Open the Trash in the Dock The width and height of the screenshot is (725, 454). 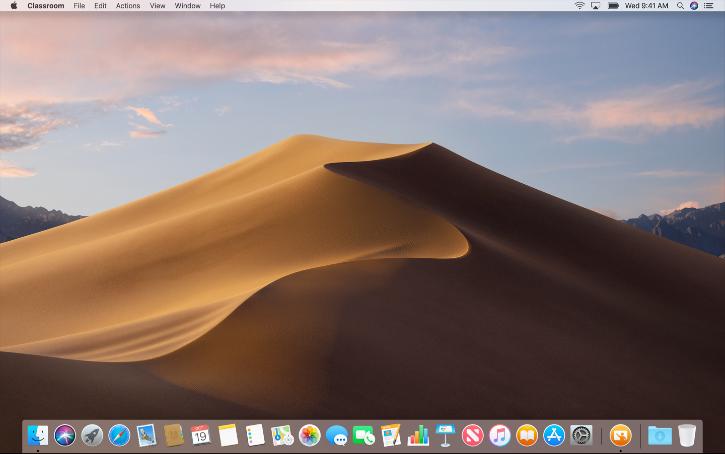[x=687, y=436]
